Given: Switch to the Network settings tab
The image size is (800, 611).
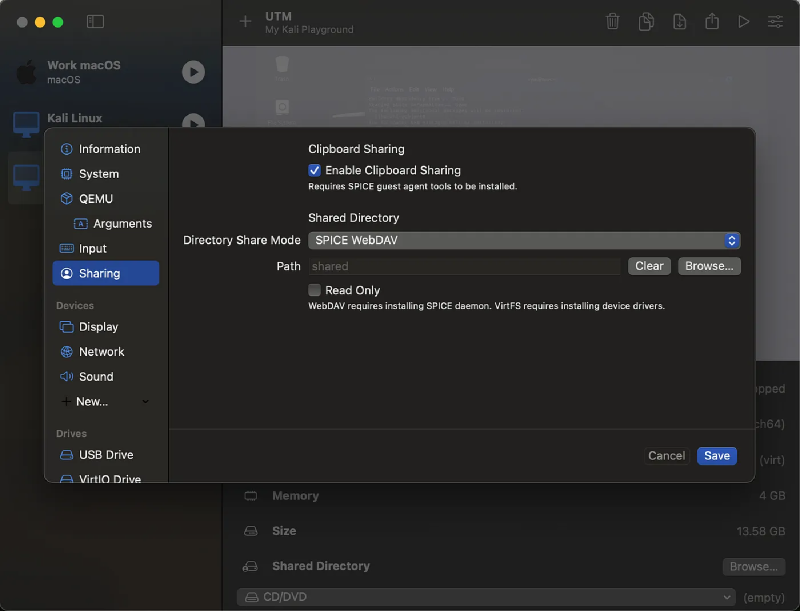Looking at the screenshot, I should click(x=101, y=352).
